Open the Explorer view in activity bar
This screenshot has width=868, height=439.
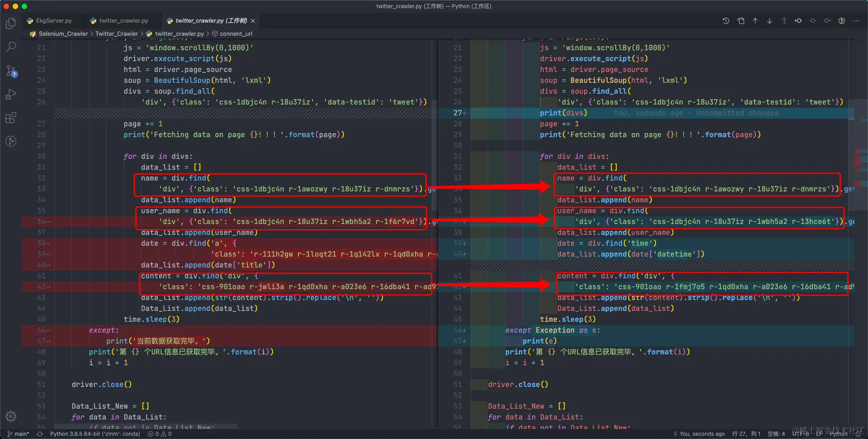[11, 24]
